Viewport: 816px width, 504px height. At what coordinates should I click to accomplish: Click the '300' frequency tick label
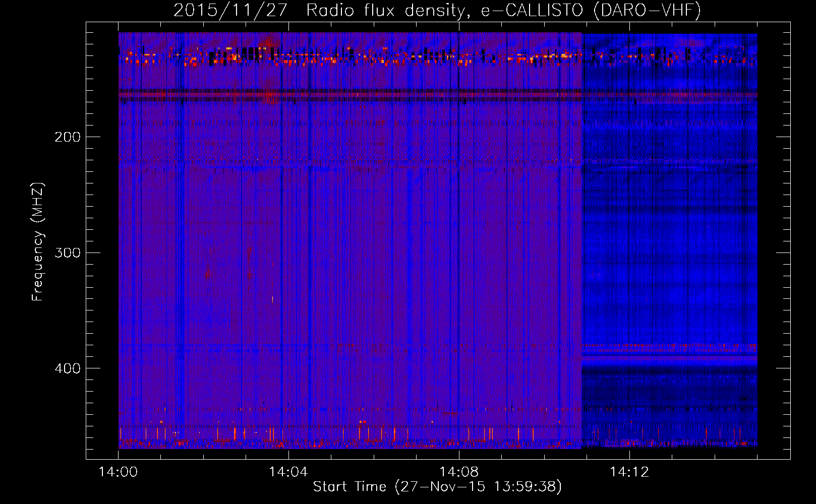(68, 253)
